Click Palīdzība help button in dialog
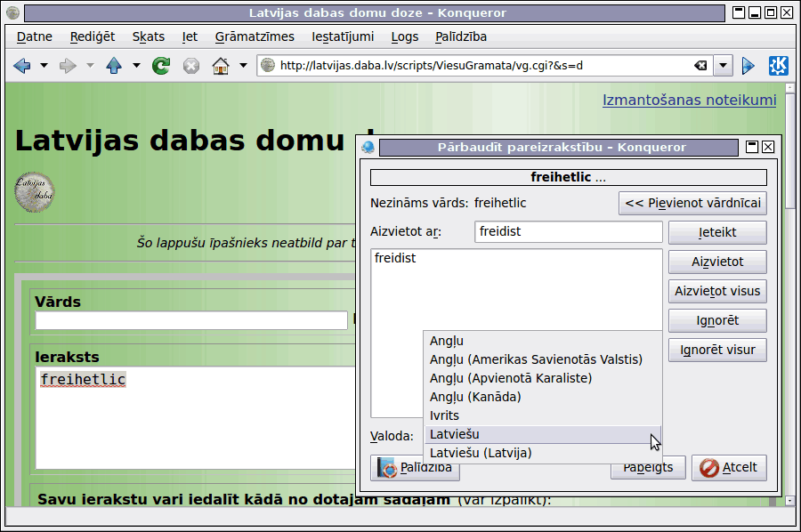 415,468
